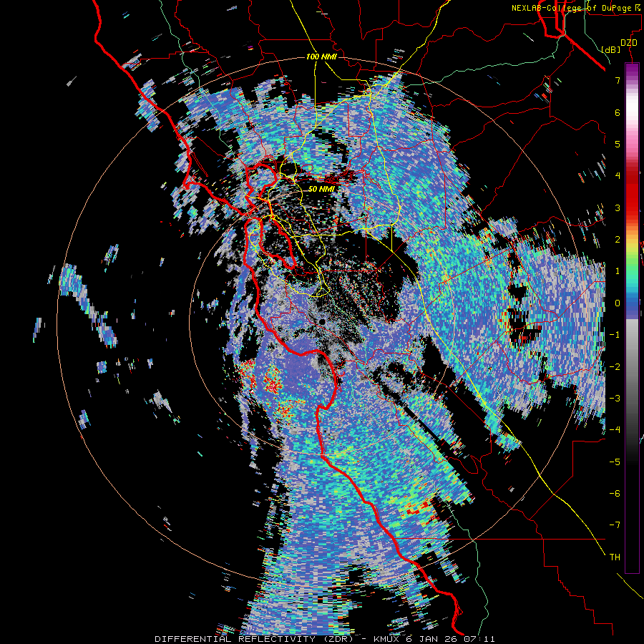
Task: Click the "KMUX" station ID in the caption
Action: tap(388, 639)
